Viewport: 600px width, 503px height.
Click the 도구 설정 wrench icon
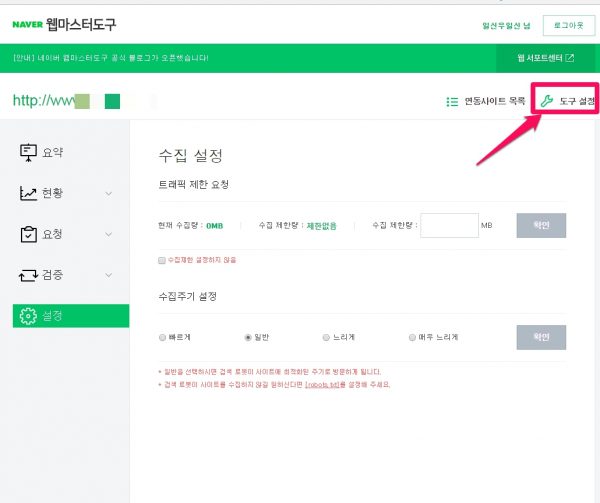[546, 101]
